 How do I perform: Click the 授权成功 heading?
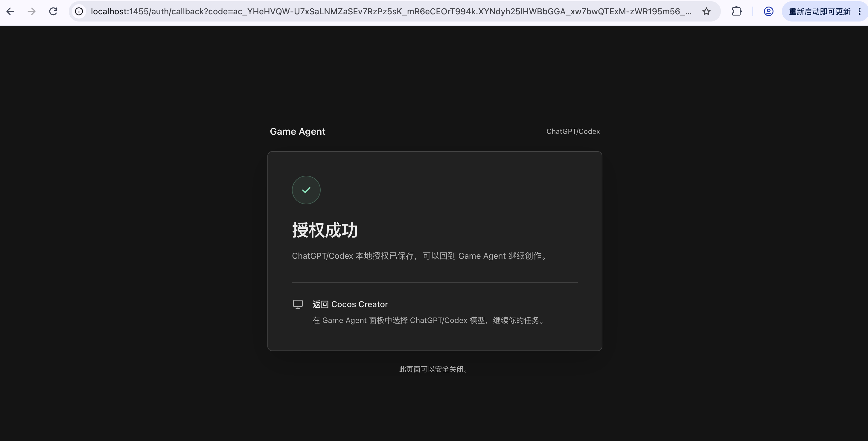tap(325, 230)
